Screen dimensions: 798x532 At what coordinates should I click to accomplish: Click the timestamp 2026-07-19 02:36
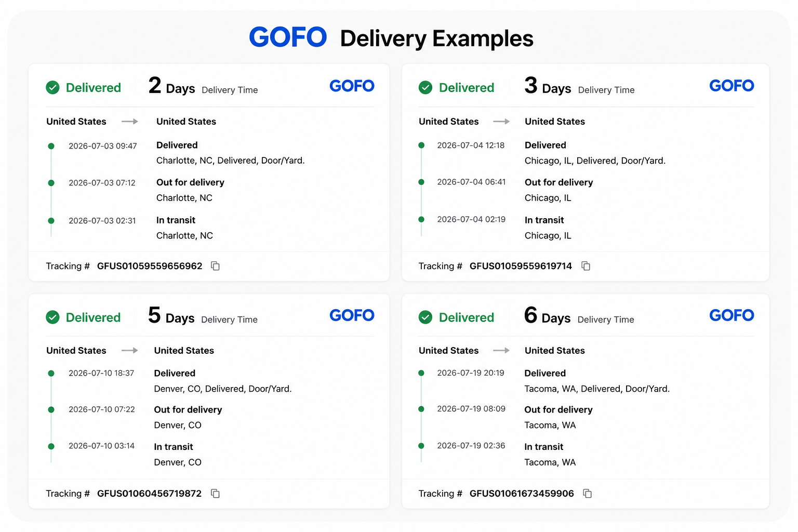point(471,446)
